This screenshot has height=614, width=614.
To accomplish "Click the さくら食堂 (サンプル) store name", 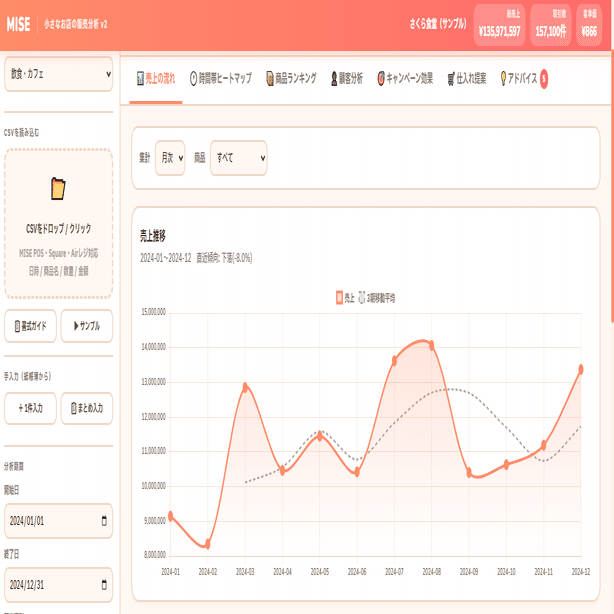I will [x=438, y=24].
